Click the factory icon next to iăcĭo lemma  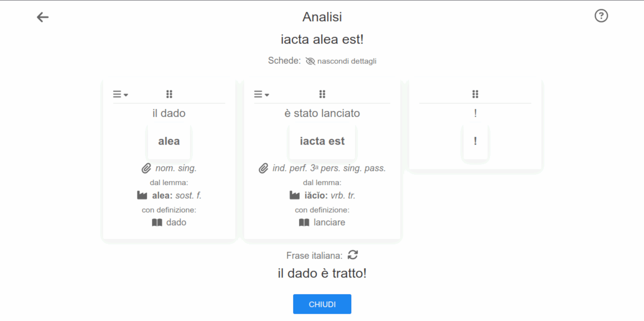click(x=295, y=195)
